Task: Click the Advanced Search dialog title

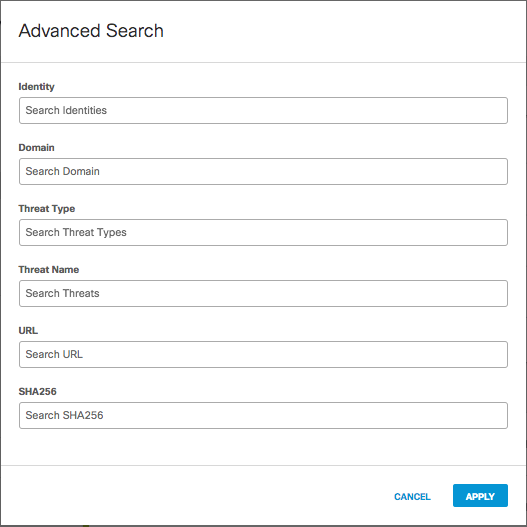Action: (x=91, y=31)
